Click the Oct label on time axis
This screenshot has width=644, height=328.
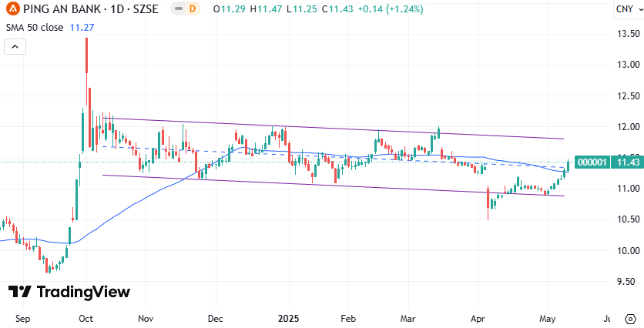click(x=86, y=317)
